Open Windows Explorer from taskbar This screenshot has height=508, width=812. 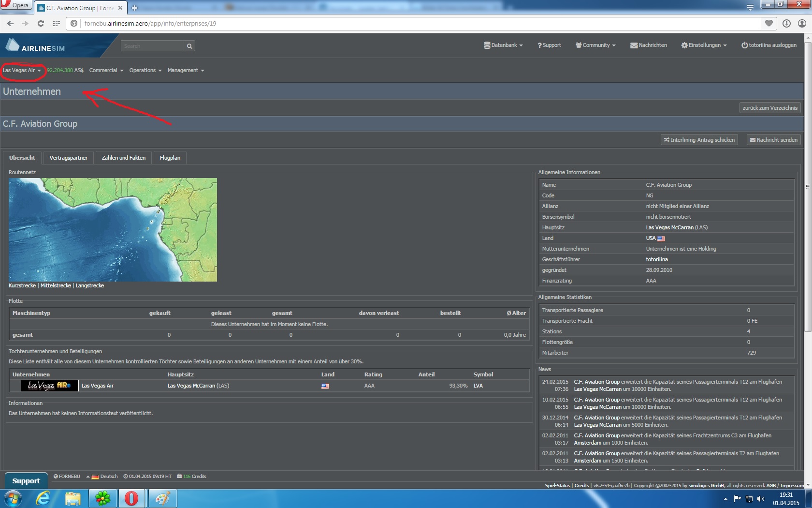click(x=73, y=498)
